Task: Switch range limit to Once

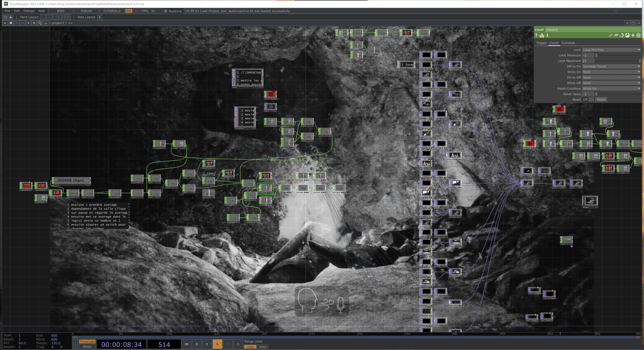Action: pos(263,347)
